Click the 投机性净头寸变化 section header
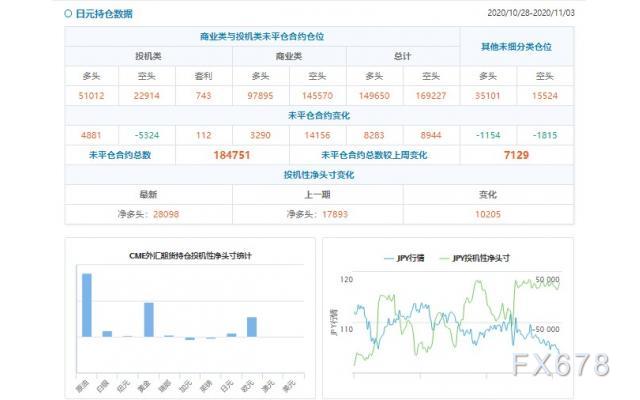 point(319,175)
